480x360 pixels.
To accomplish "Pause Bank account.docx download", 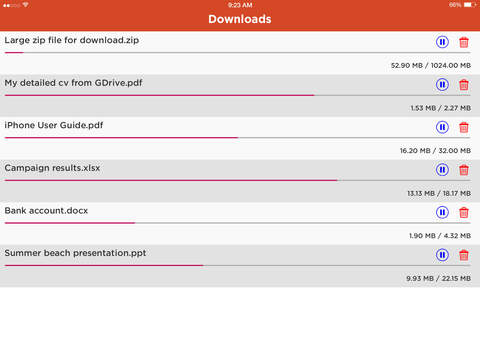I will point(442,212).
